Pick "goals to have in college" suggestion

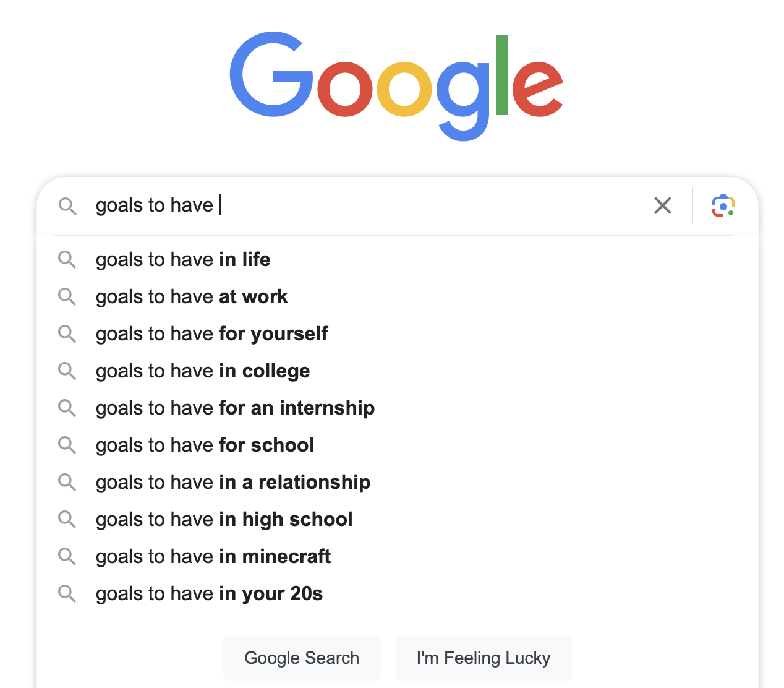(203, 371)
